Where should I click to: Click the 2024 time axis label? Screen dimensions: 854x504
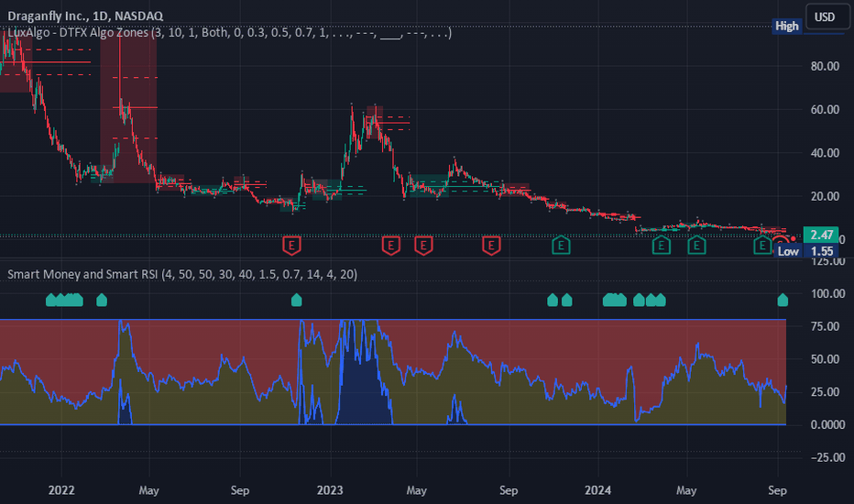click(x=598, y=490)
